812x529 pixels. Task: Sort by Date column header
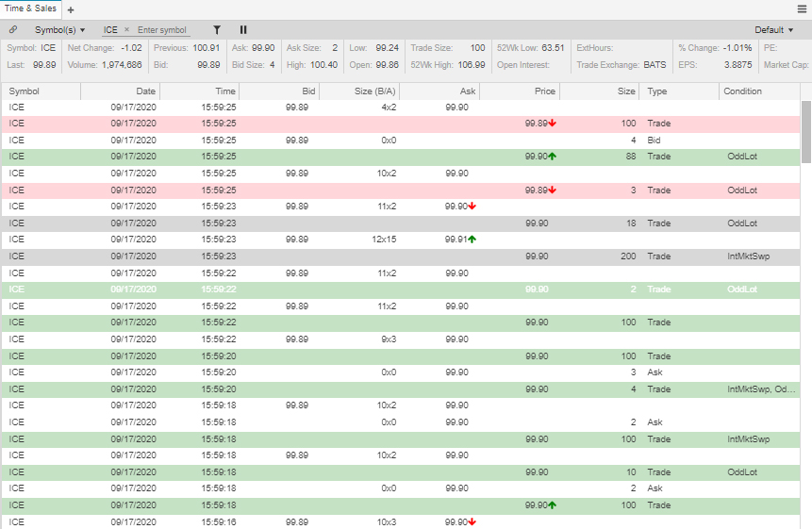click(120, 91)
